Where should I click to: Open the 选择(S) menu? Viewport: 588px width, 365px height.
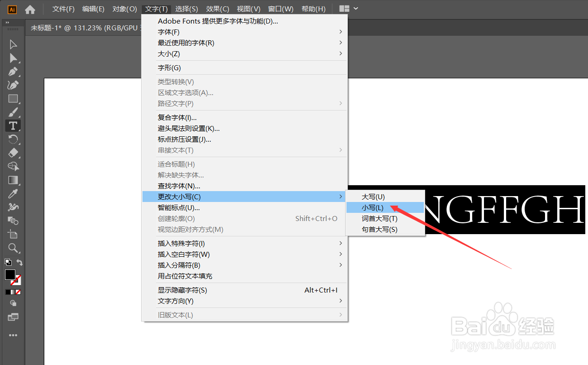(187, 9)
